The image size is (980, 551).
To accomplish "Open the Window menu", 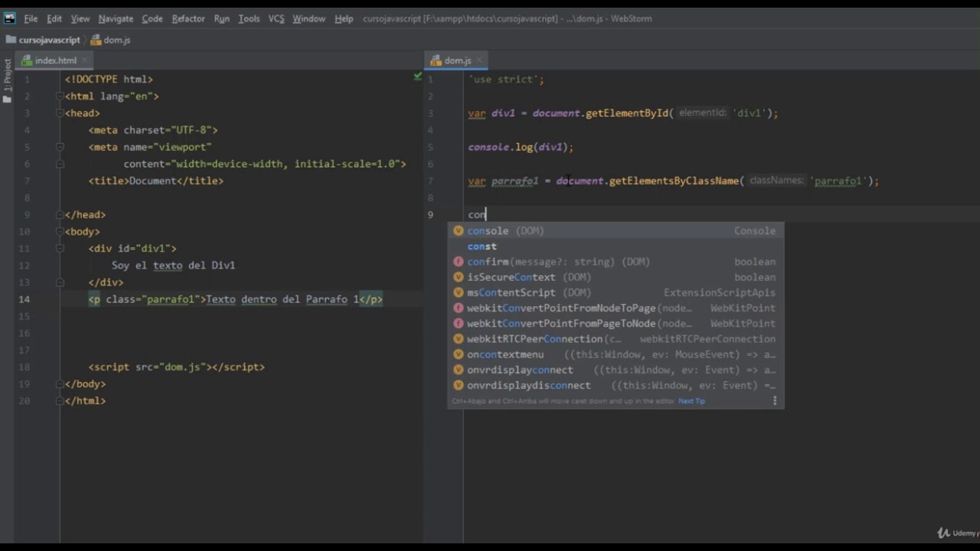I will (309, 18).
